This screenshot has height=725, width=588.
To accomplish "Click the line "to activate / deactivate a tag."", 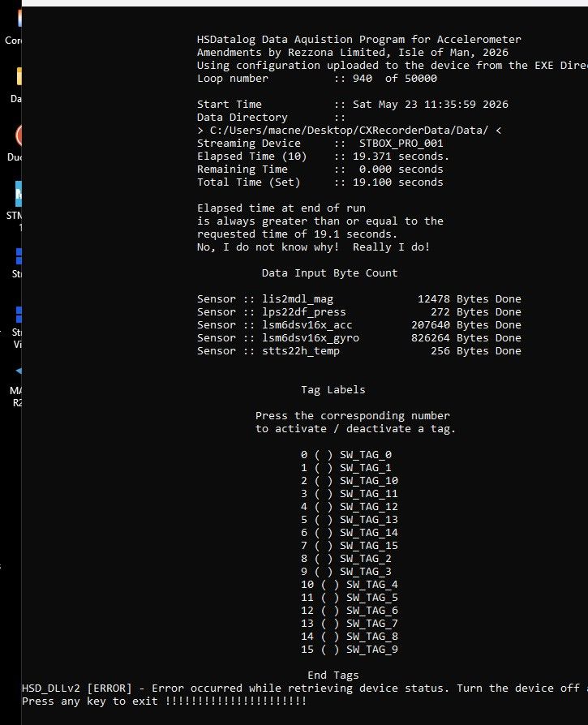I will pyautogui.click(x=356, y=429).
